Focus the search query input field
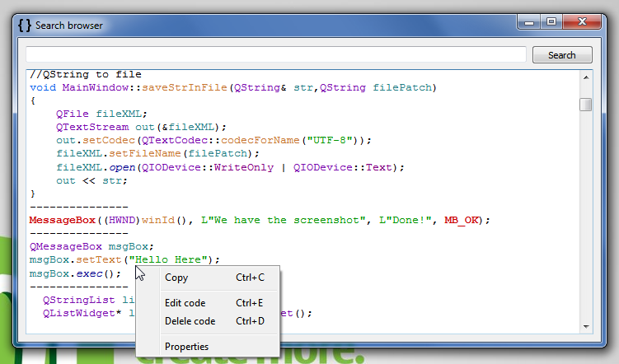The image size is (619, 364). [276, 54]
